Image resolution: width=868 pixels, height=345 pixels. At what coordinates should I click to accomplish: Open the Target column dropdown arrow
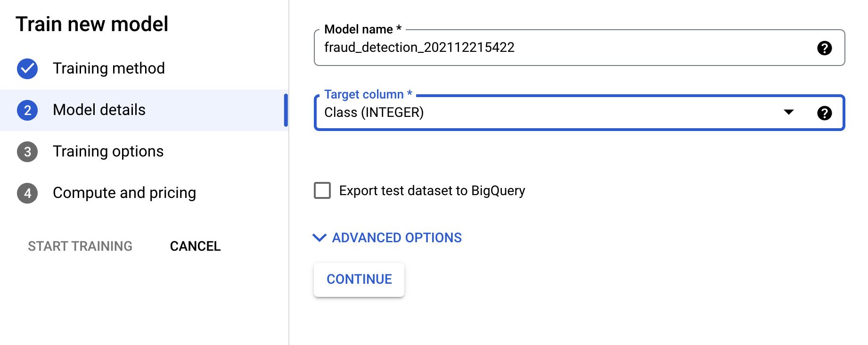[x=788, y=112]
